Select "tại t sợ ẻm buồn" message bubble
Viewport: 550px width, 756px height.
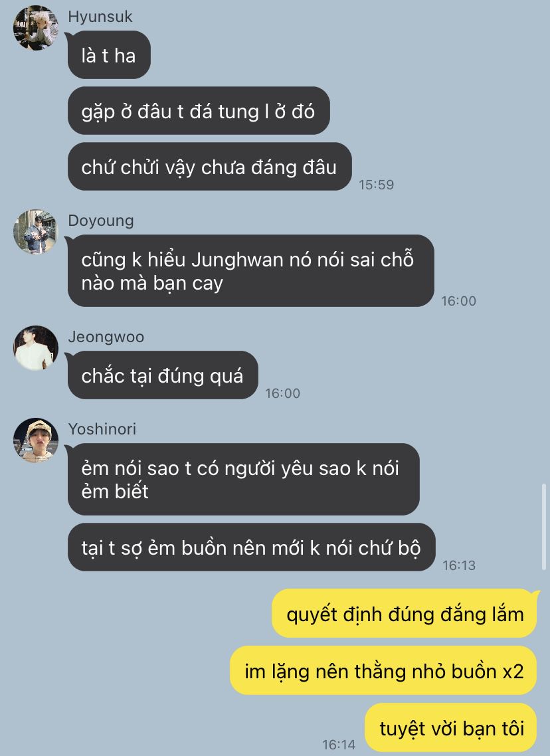pyautogui.click(x=252, y=547)
